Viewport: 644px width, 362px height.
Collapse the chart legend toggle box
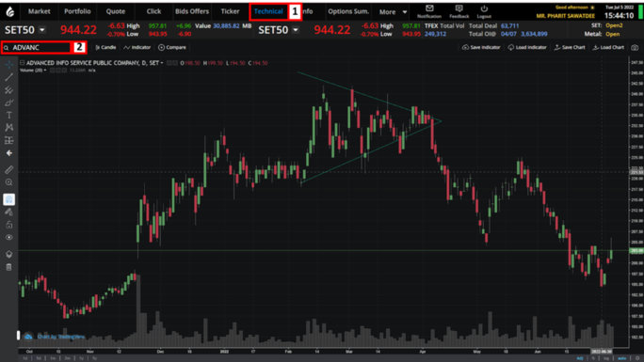click(23, 63)
